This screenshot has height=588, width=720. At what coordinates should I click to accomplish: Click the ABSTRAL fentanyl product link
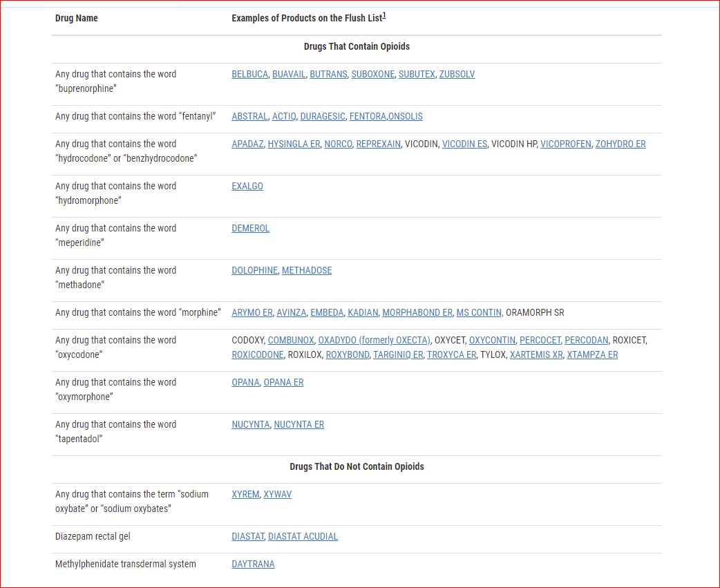[x=250, y=117]
